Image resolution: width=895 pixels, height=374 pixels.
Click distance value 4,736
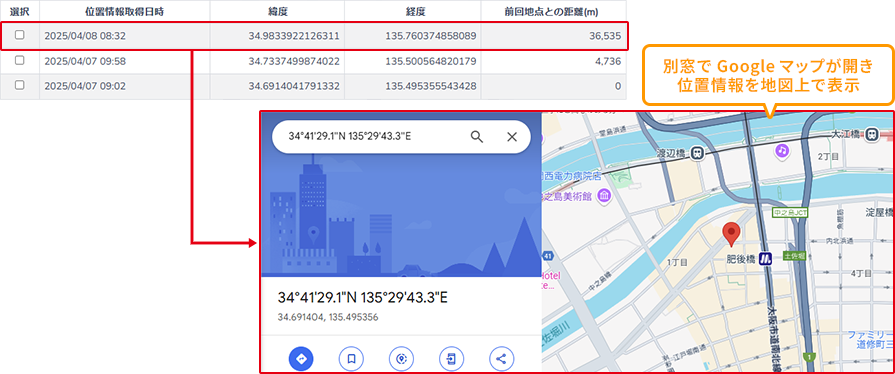(x=608, y=61)
